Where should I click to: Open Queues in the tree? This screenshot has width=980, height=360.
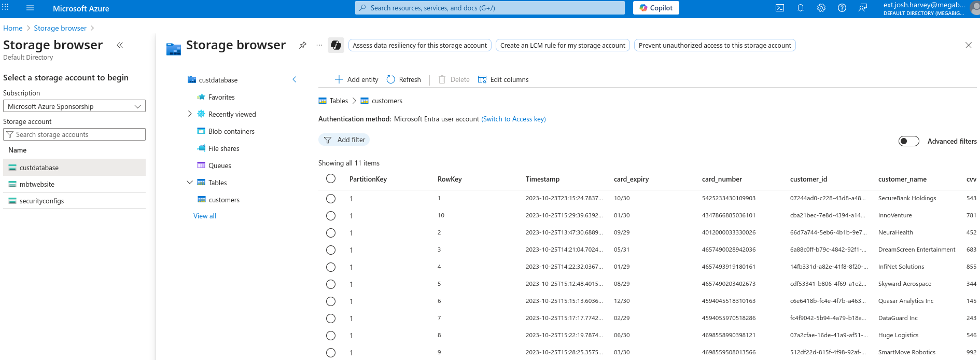click(x=219, y=165)
